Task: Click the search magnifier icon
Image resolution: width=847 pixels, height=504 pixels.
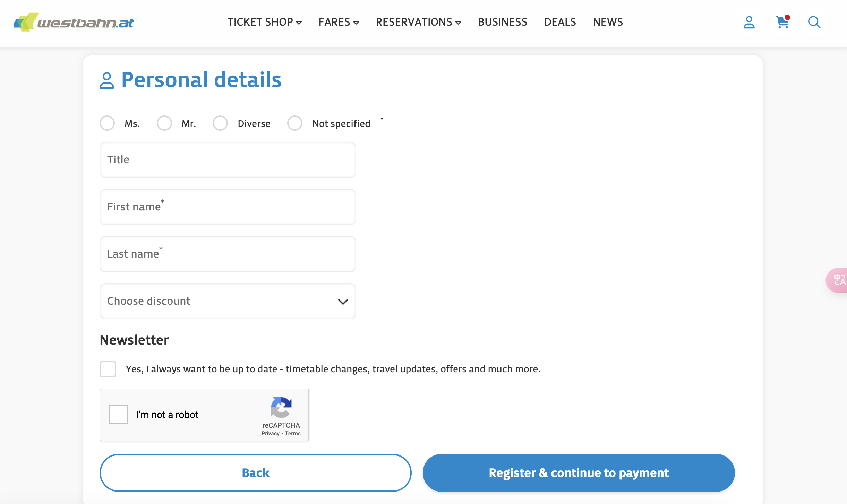Action: 814,23
